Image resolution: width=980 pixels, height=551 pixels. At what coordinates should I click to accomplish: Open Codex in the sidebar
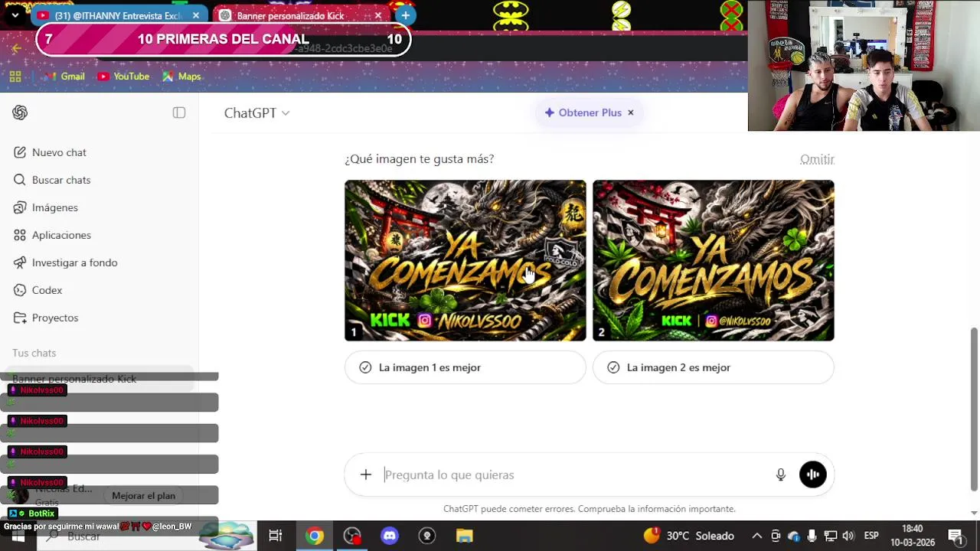pyautogui.click(x=100, y=290)
